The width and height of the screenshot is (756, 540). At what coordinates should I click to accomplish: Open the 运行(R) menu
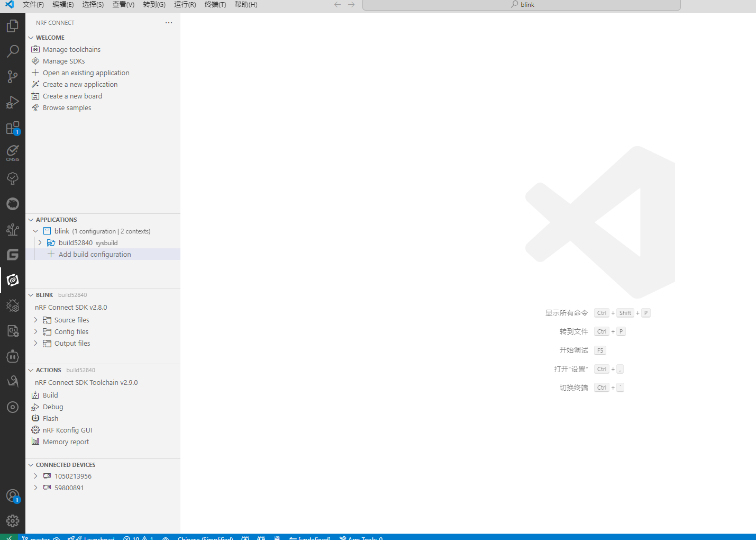click(185, 4)
